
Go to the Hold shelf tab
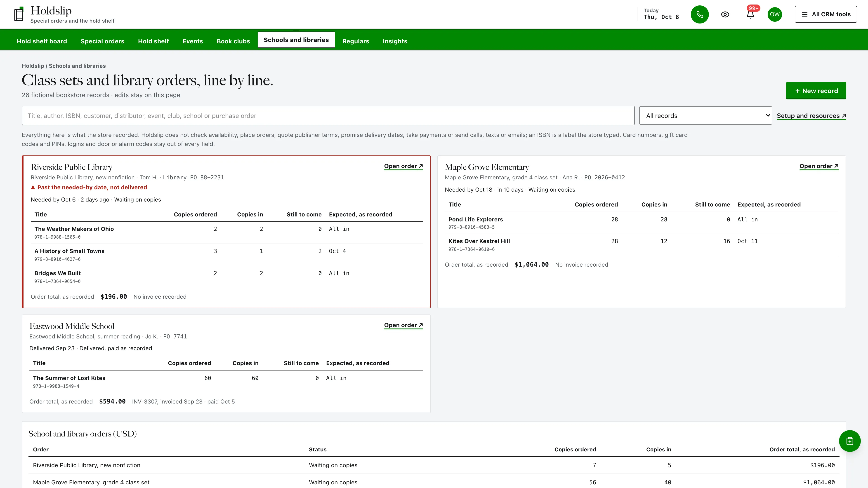[153, 41]
